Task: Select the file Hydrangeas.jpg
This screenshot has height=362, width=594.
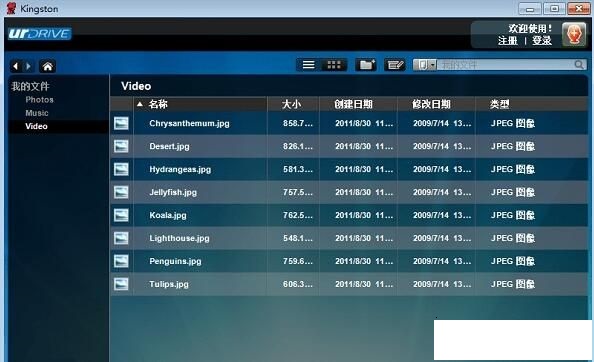Action: tap(180, 169)
